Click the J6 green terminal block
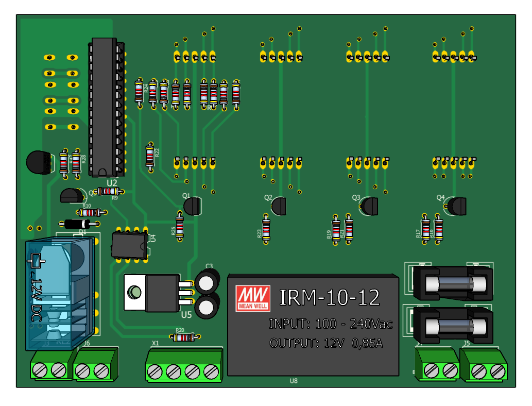This screenshot has width=532, height=406. coord(95,364)
